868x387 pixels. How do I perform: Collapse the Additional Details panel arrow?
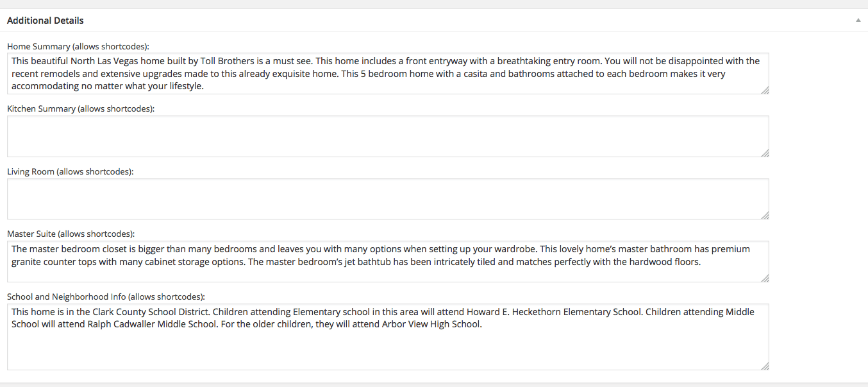(x=858, y=21)
